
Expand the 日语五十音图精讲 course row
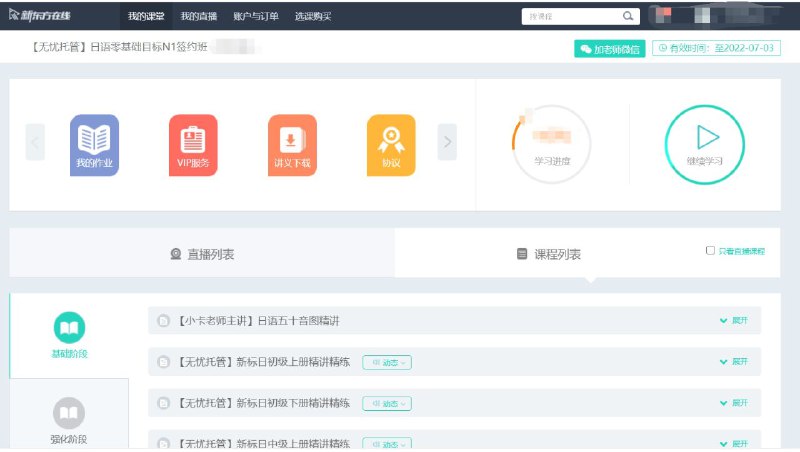point(734,320)
